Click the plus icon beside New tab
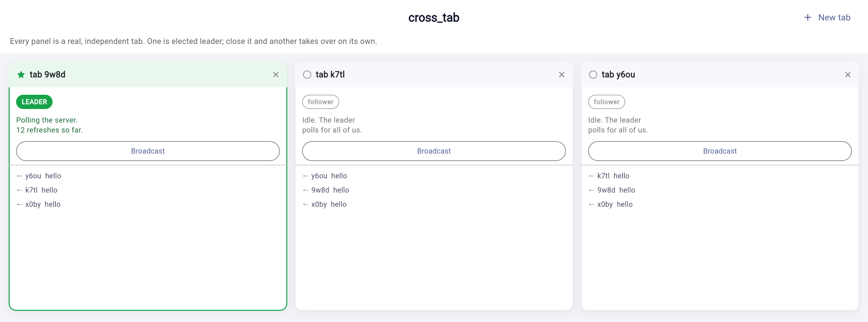Image resolution: width=868 pixels, height=322 pixels. [808, 18]
